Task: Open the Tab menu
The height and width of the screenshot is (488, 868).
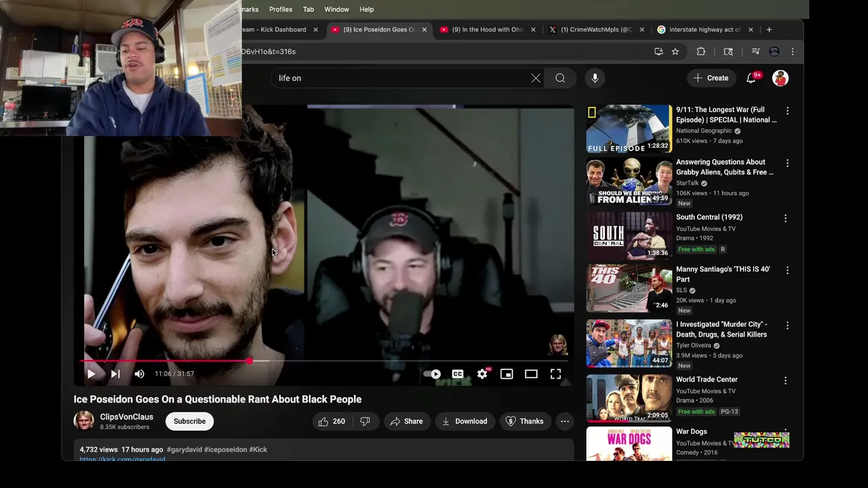Action: [x=309, y=9]
